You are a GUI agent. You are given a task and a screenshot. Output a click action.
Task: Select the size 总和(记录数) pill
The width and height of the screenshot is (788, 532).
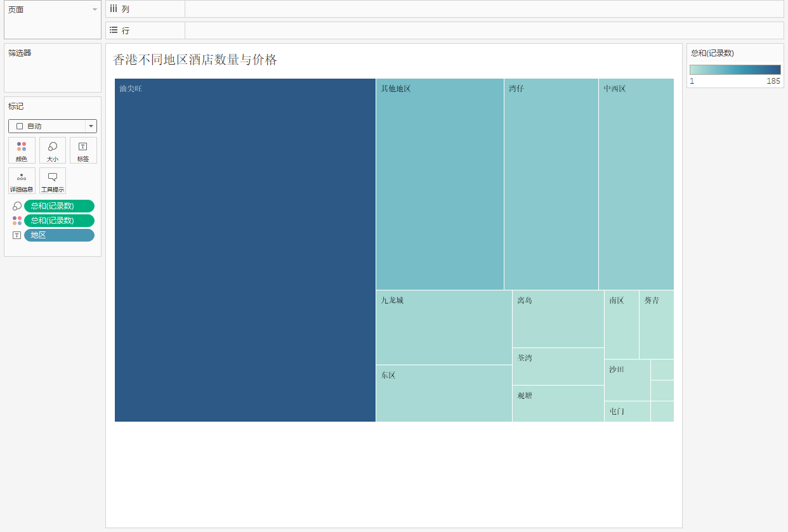pyautogui.click(x=59, y=206)
